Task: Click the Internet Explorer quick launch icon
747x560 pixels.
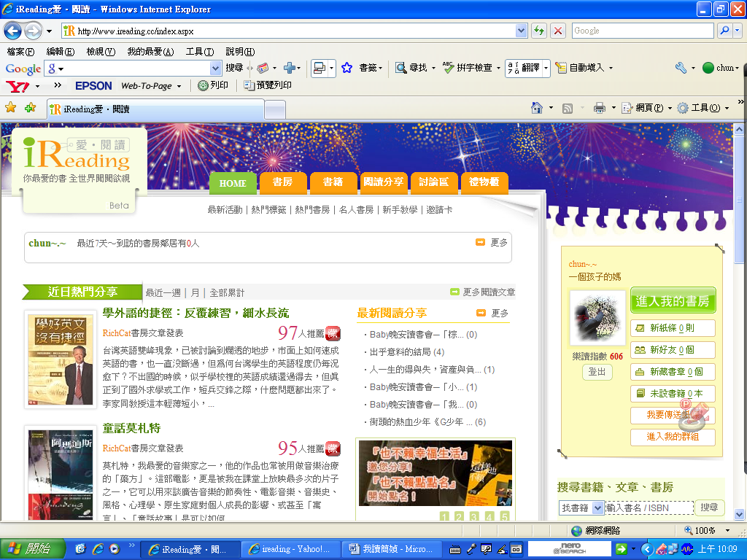Action: click(98, 549)
